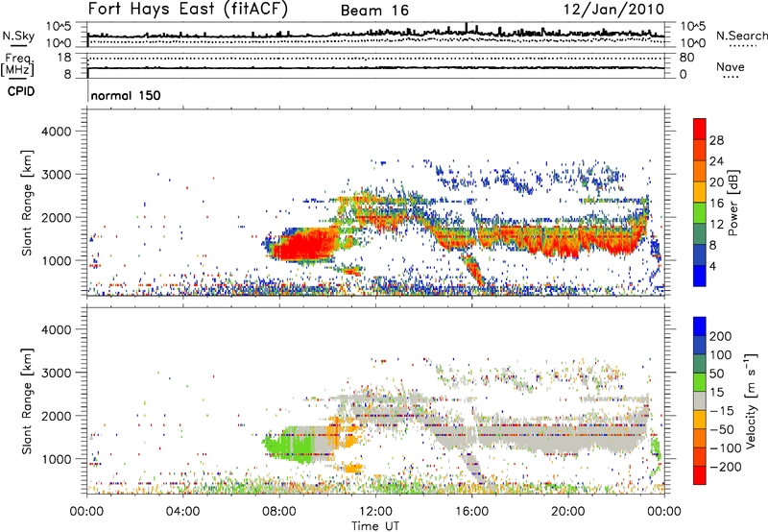768x532 pixels.
Task: Click the "Velocity [m s⁻¹]" colorbar title
Action: pos(751,400)
